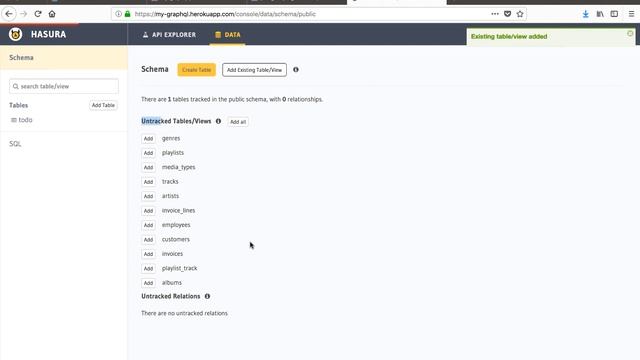This screenshot has width=640, height=360.
Task: Click the 'customers' table name
Action: [176, 239]
